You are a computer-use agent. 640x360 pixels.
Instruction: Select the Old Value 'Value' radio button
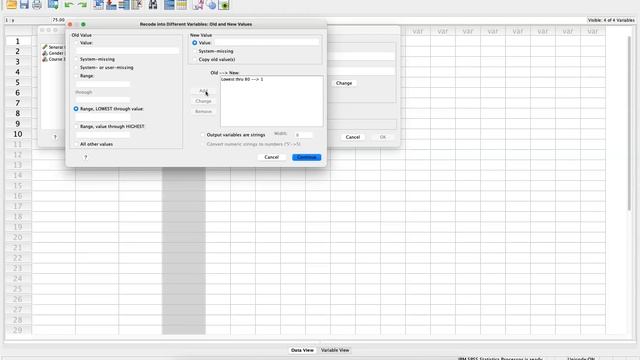(x=76, y=43)
